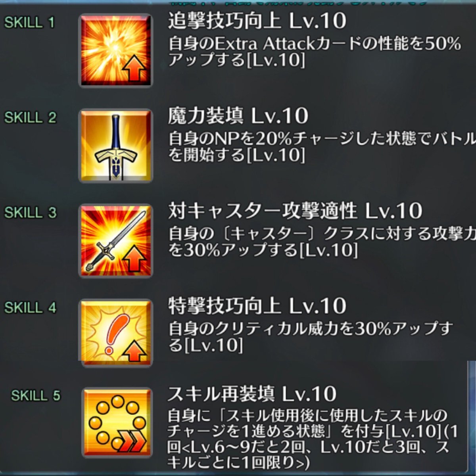Open the クリティカル威力 30% description text
Image resolution: width=476 pixels, height=476 pixels.
point(311,337)
